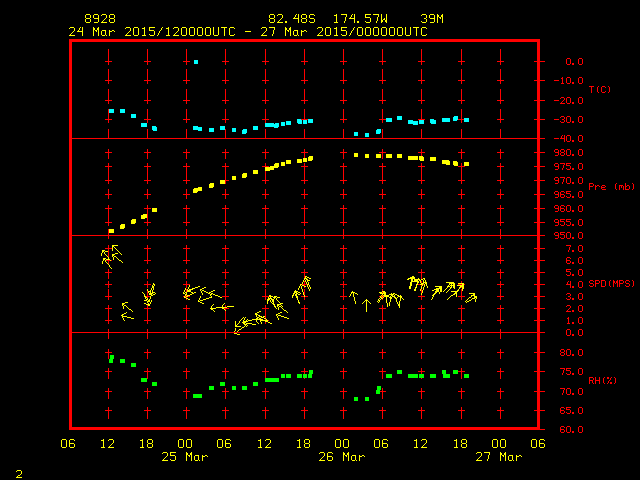Click the T(C) temperature axis label
The image size is (640, 480).
(599, 90)
